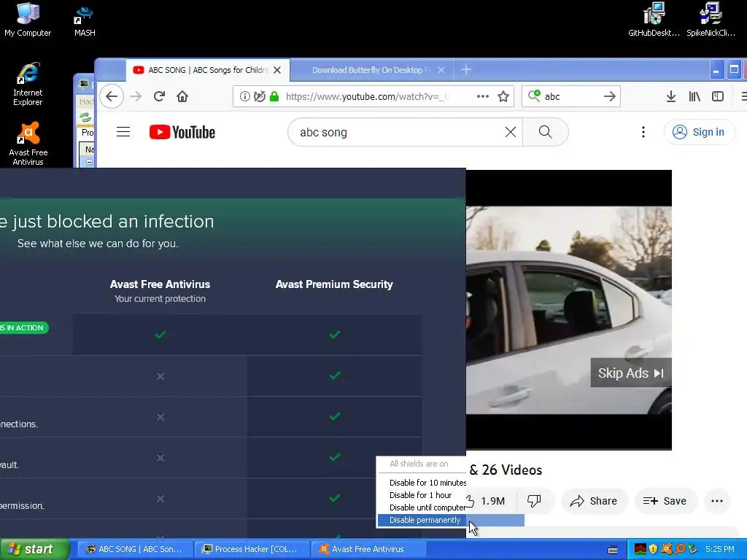Screen dimensions: 747x560
Task: Open the YouTube hamburger guide menu
Action: pyautogui.click(x=123, y=132)
